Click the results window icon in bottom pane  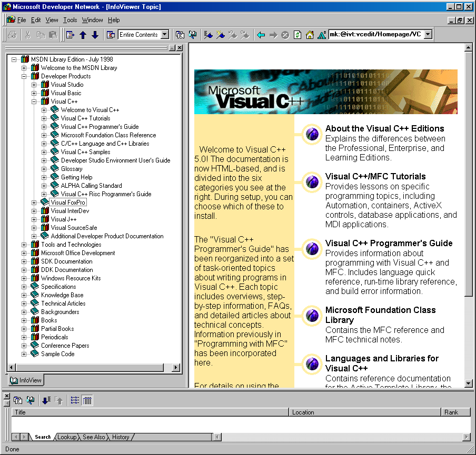pyautogui.click(x=18, y=400)
